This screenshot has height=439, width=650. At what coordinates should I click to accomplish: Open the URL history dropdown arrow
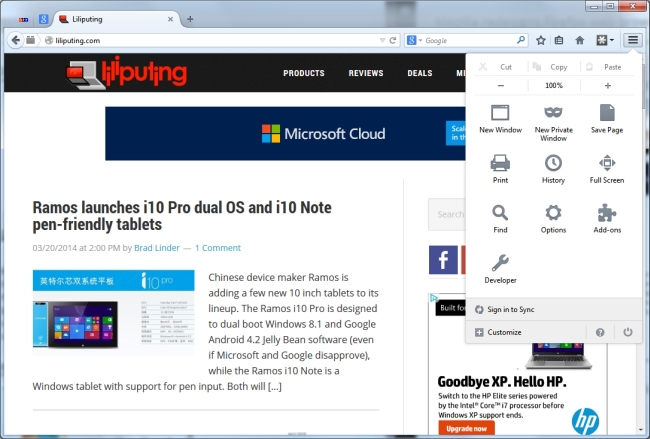(382, 40)
